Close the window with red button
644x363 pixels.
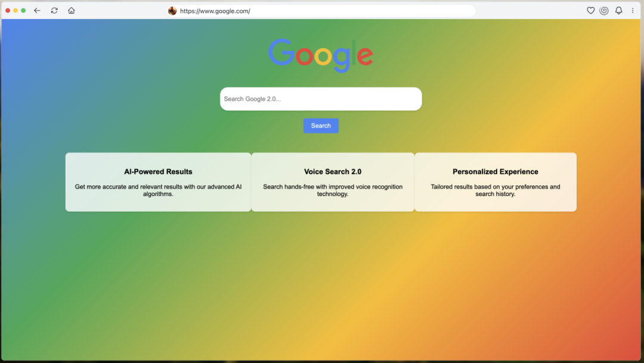(x=8, y=11)
